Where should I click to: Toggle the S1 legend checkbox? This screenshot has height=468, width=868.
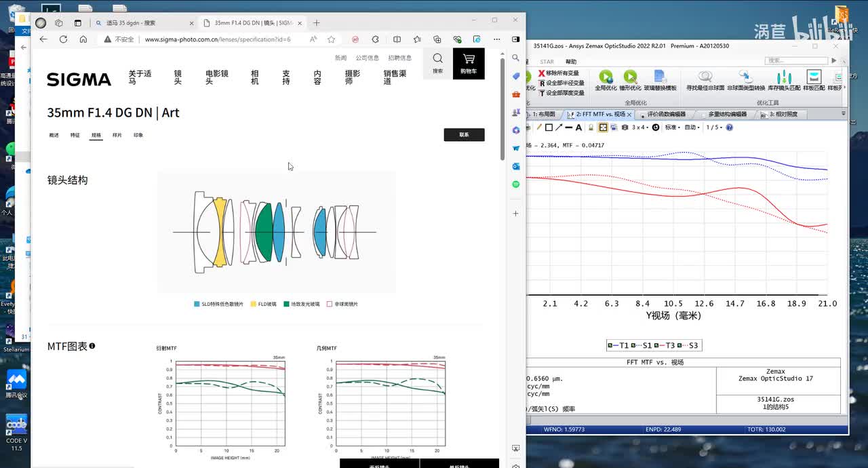[634, 345]
